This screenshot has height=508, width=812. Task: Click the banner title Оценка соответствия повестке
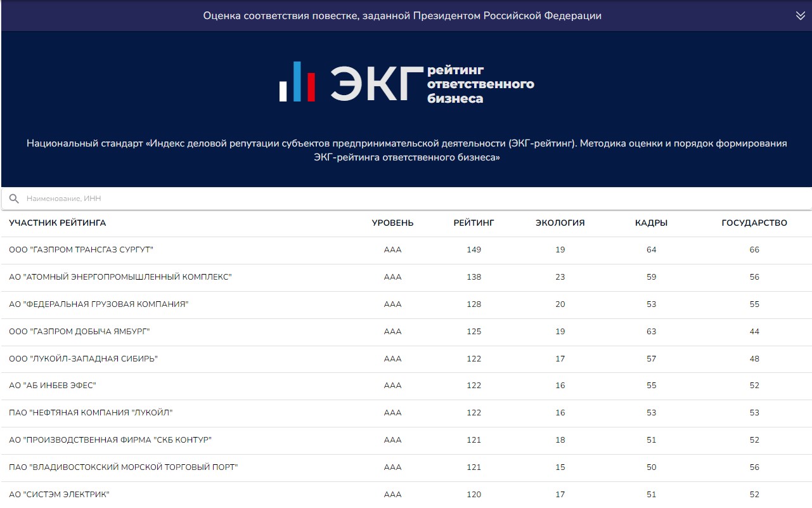point(403,16)
